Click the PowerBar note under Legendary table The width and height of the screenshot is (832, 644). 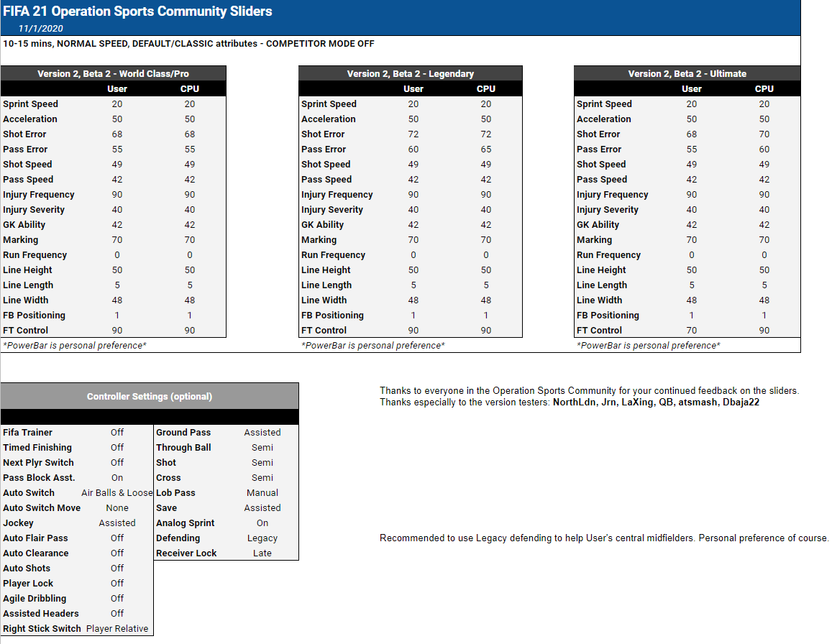(372, 346)
